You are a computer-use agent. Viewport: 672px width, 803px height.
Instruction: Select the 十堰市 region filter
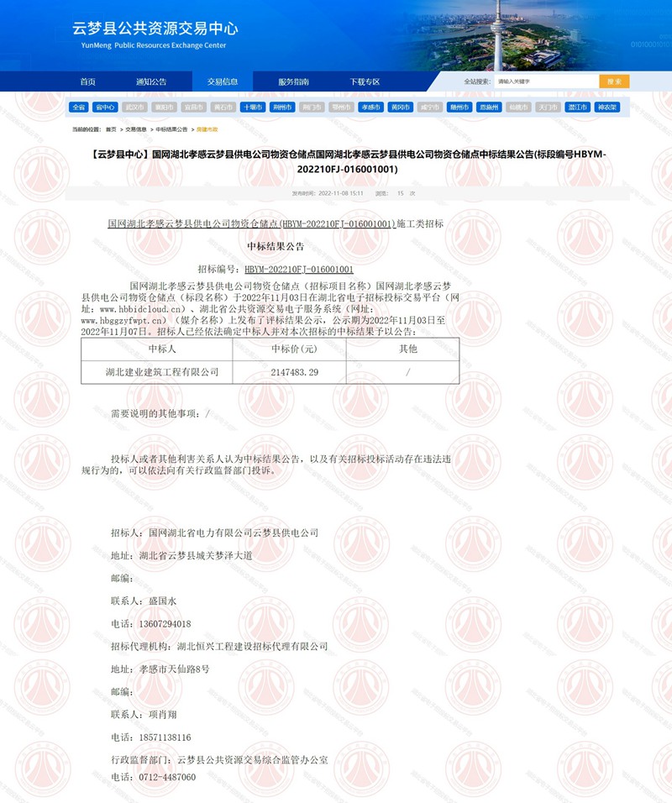[253, 107]
